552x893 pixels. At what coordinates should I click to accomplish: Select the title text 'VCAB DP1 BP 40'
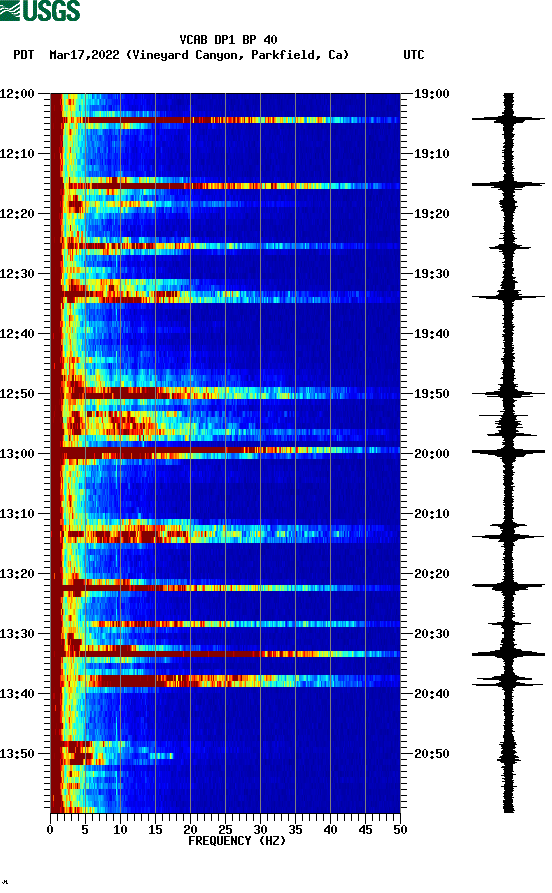point(228,40)
